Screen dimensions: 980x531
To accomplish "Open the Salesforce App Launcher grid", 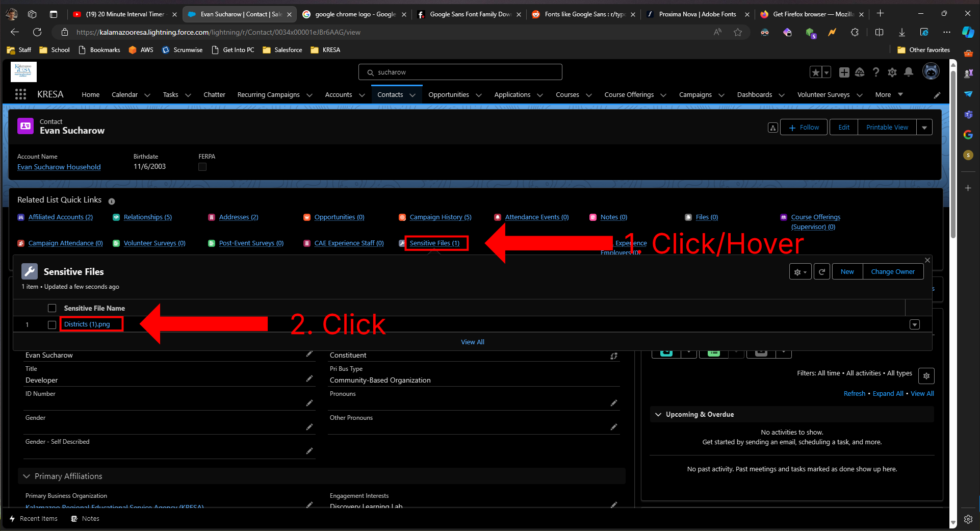I will [20, 94].
